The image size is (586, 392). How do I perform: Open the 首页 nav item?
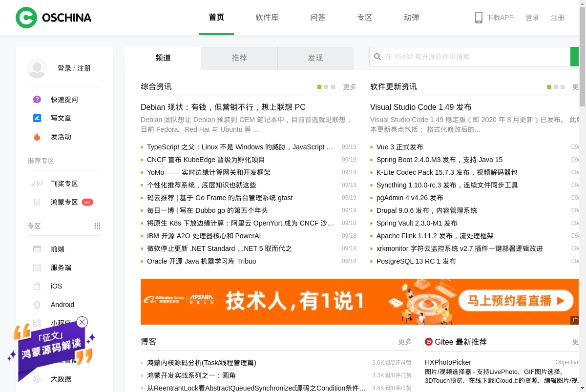click(216, 18)
